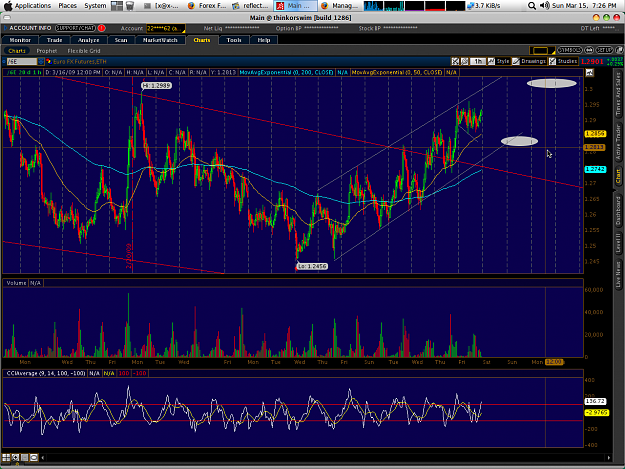Click the crosshair icon in bottom toolbar
Screen dimensions: 625x469
coord(15,457)
